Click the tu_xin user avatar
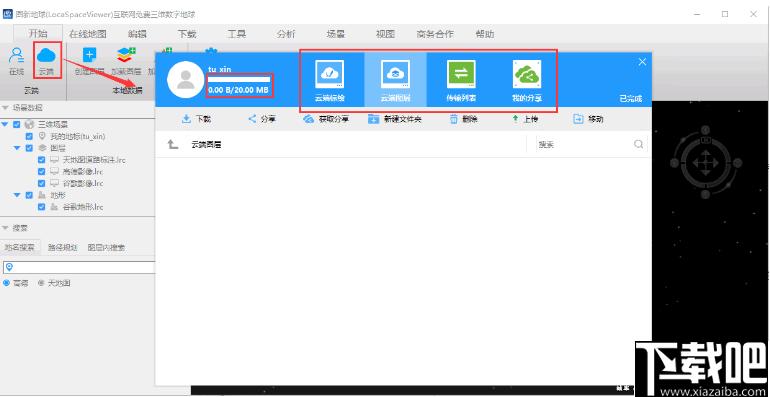The height and width of the screenshot is (397, 770). [185, 79]
